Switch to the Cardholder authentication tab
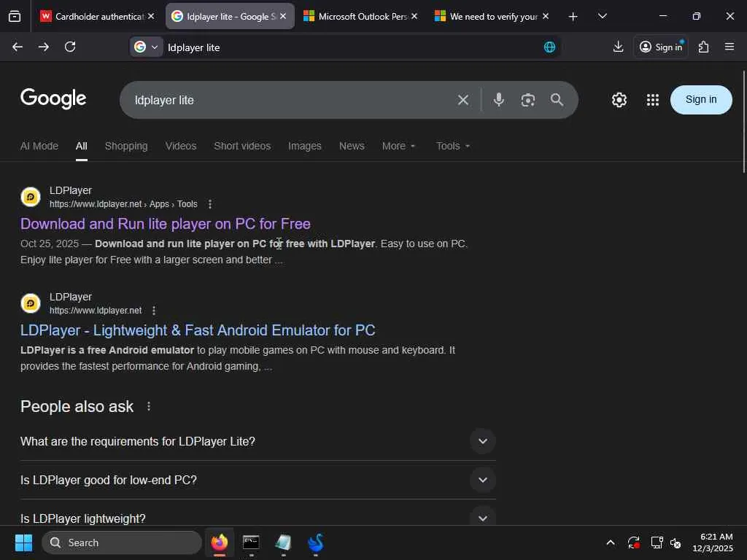 point(98,16)
